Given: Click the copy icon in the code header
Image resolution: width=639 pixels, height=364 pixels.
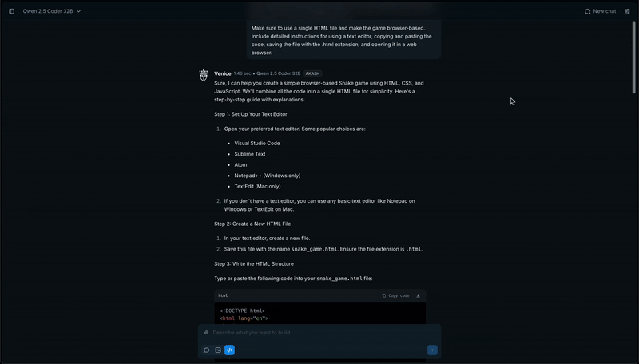Looking at the screenshot, I should click(x=384, y=295).
